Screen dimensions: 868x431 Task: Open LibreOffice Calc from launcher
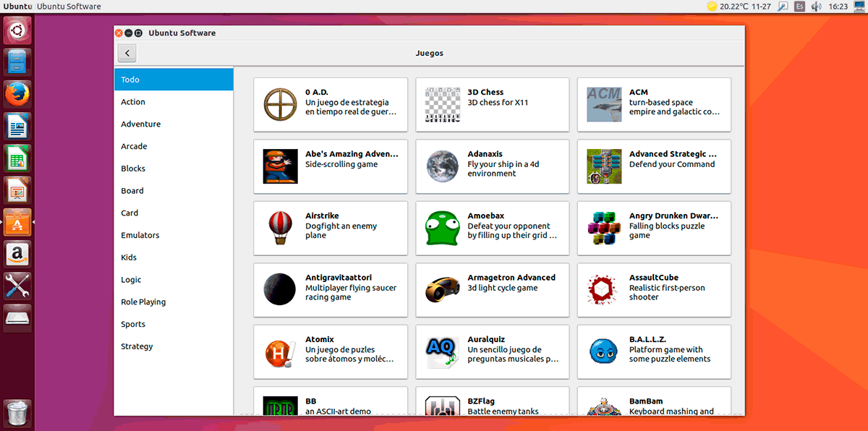(x=17, y=158)
